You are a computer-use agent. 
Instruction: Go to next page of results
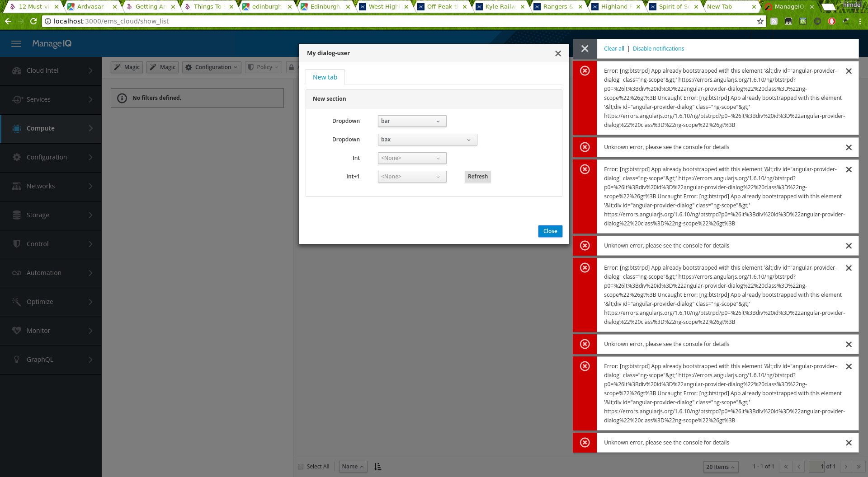click(846, 467)
